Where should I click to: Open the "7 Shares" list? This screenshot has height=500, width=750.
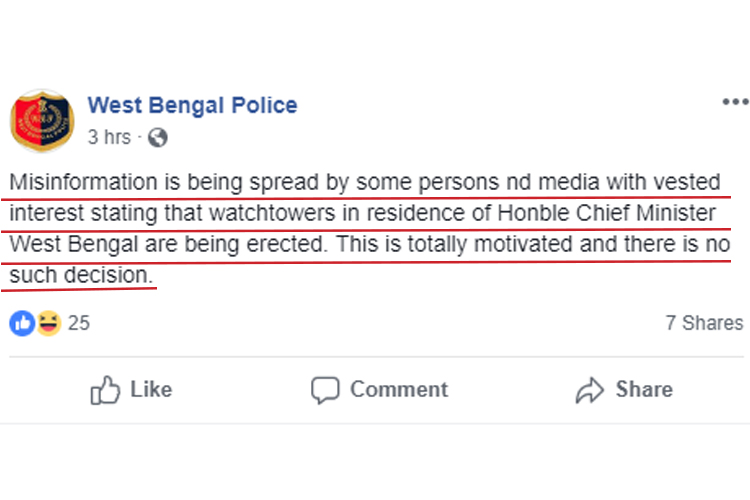pyautogui.click(x=704, y=323)
